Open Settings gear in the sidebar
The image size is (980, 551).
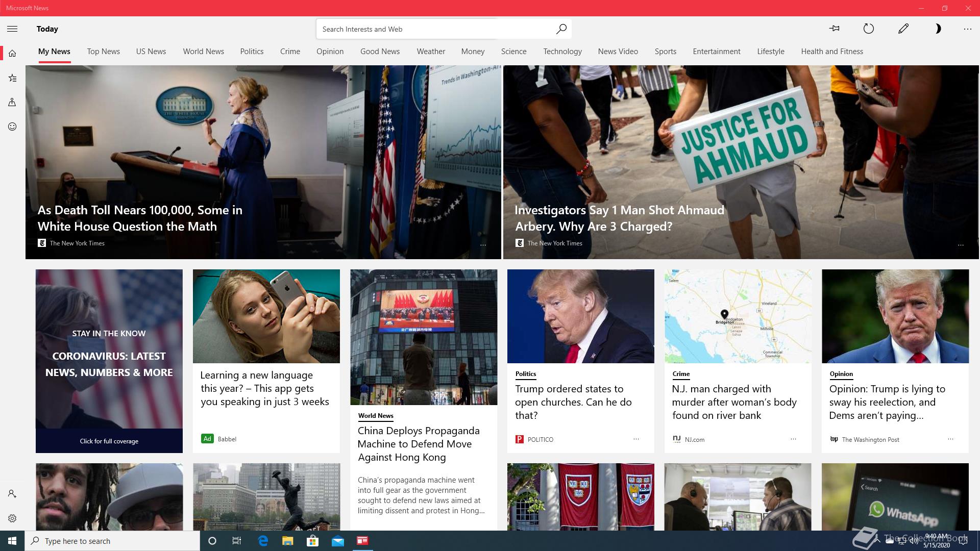pyautogui.click(x=12, y=518)
